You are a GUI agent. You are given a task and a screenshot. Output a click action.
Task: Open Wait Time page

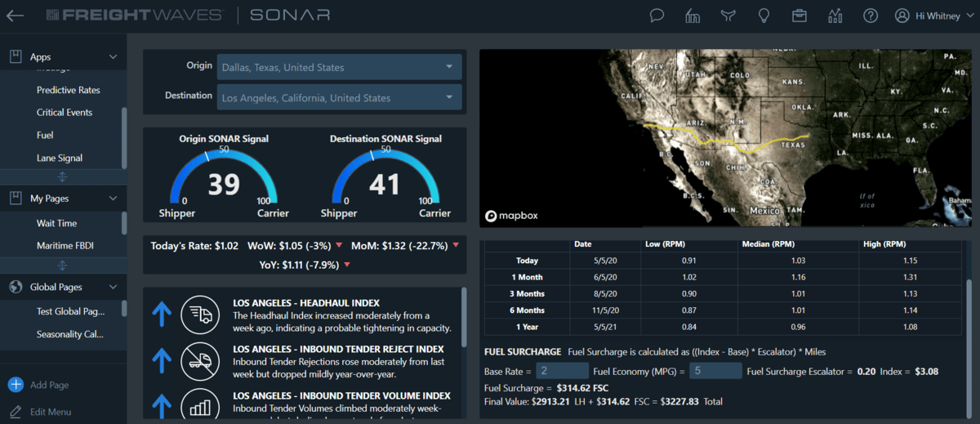[x=57, y=223]
